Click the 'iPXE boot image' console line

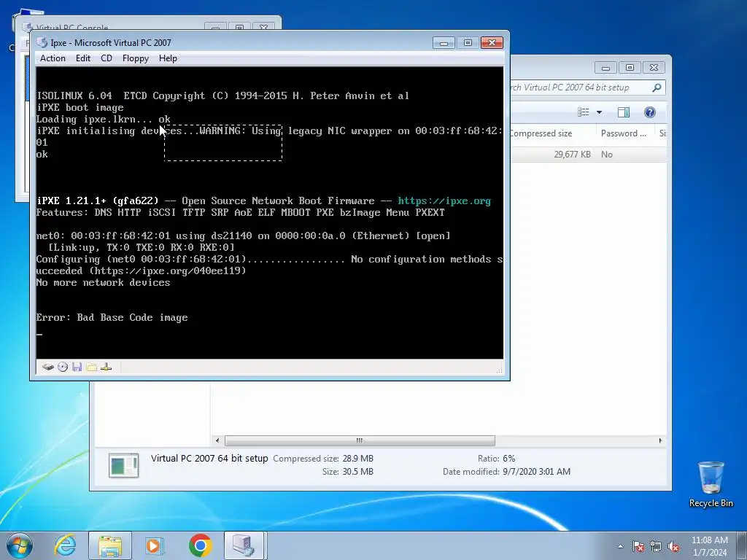pyautogui.click(x=80, y=108)
